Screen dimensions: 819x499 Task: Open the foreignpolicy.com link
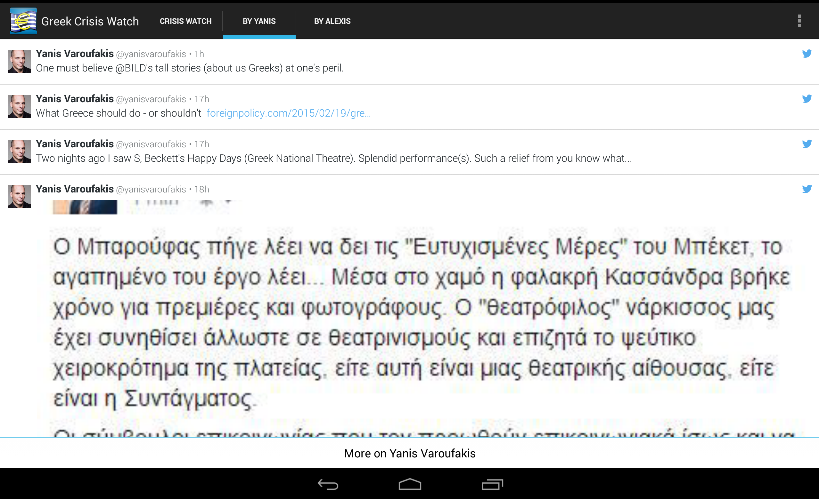point(288,113)
